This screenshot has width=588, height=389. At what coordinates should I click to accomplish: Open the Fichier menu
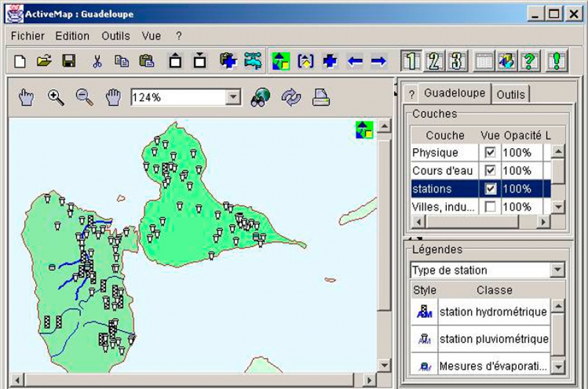27,36
